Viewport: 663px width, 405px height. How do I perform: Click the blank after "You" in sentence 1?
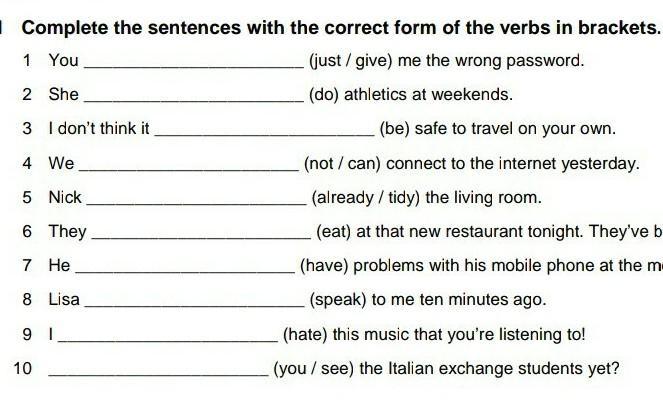(194, 62)
